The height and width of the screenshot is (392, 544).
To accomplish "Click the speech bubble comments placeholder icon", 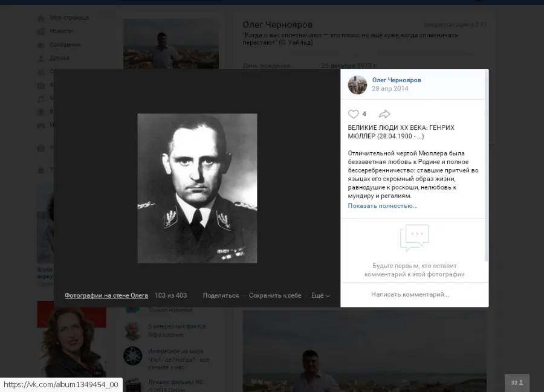I will tap(415, 238).
